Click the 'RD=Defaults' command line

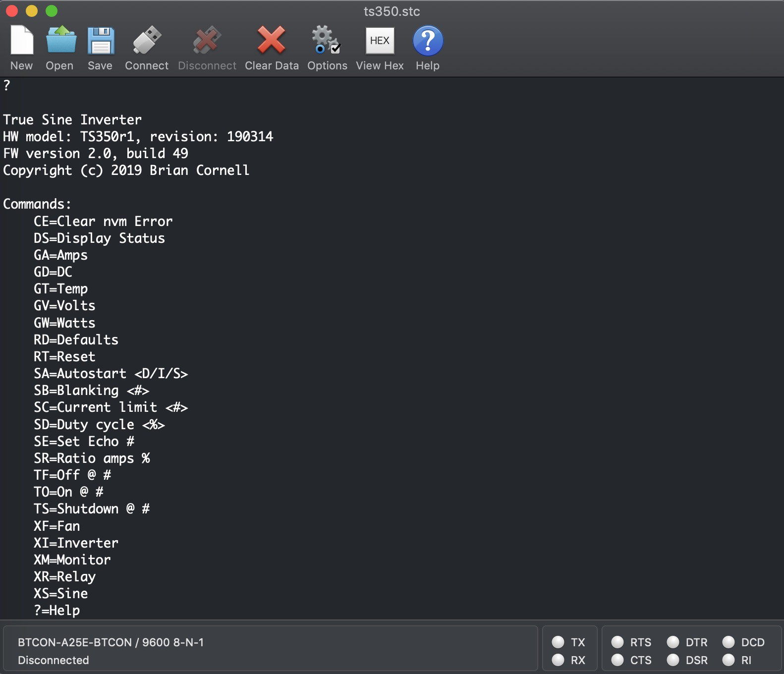point(76,340)
